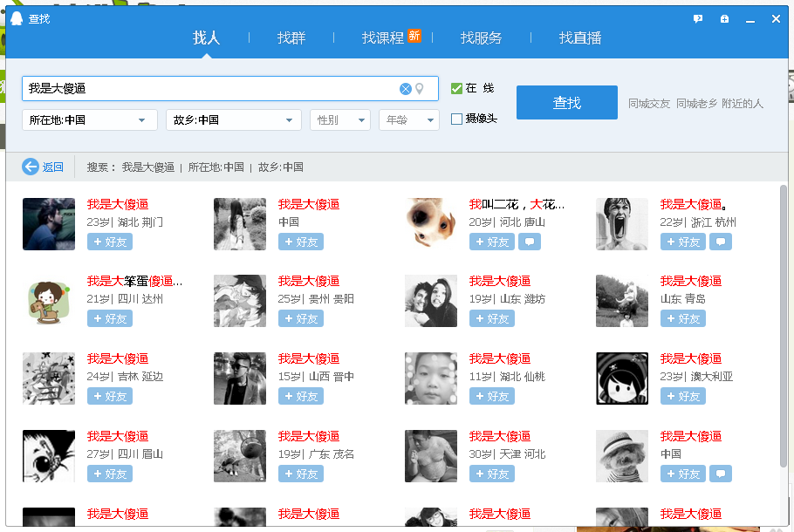Open chat with bottom-row 中国 dog-avatar user

coord(721,474)
